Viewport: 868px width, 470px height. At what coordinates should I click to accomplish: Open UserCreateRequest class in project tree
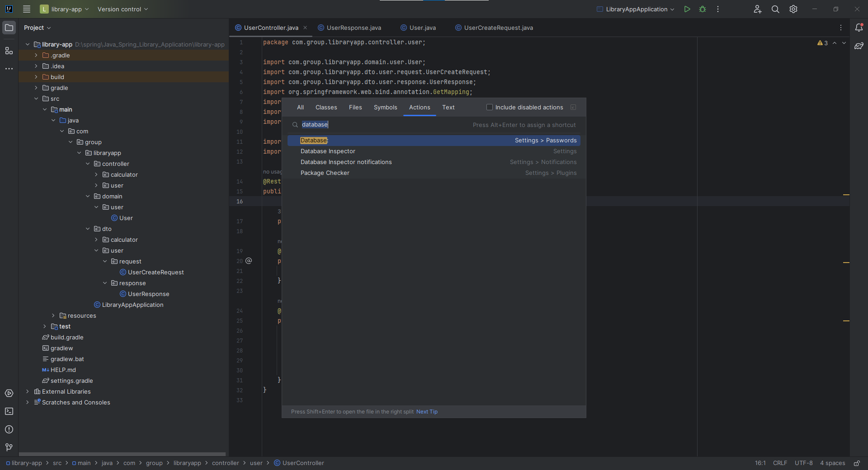151,272
